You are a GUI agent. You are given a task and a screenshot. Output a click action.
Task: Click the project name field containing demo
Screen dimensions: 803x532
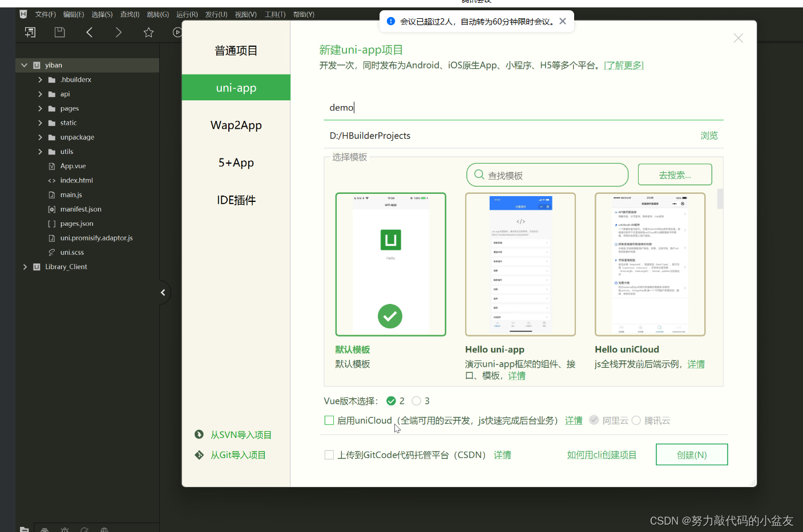(x=523, y=107)
